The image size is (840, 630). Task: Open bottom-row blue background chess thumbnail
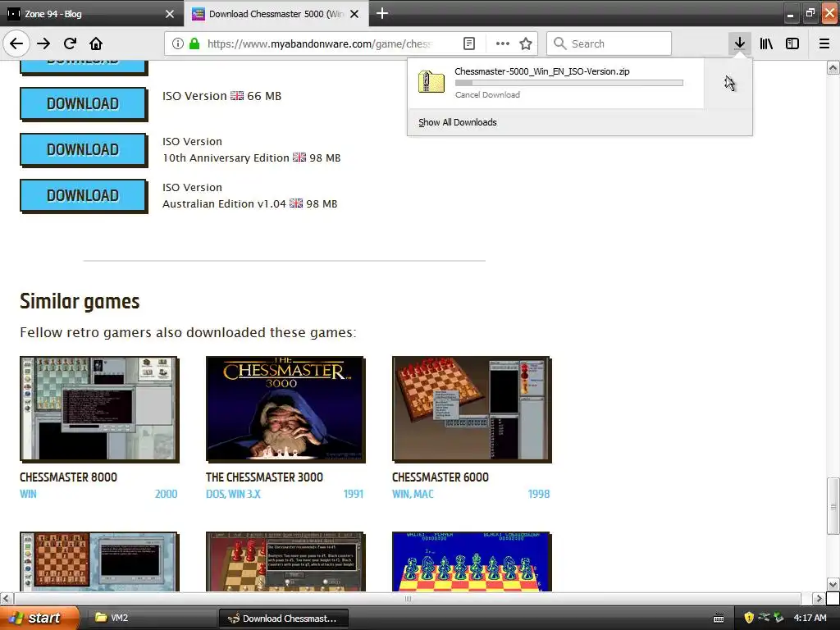coord(472,561)
